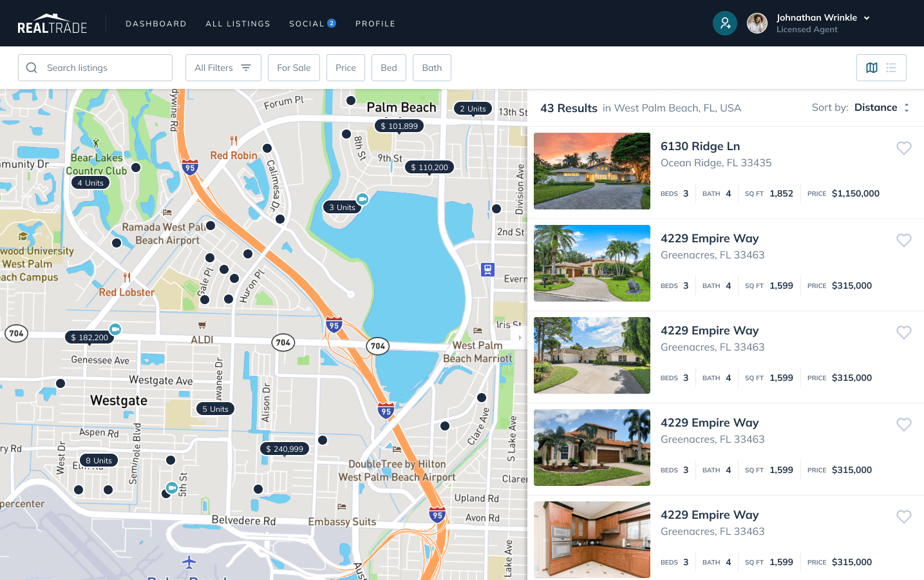Select the map view icon
This screenshot has width=924, height=580.
[871, 67]
